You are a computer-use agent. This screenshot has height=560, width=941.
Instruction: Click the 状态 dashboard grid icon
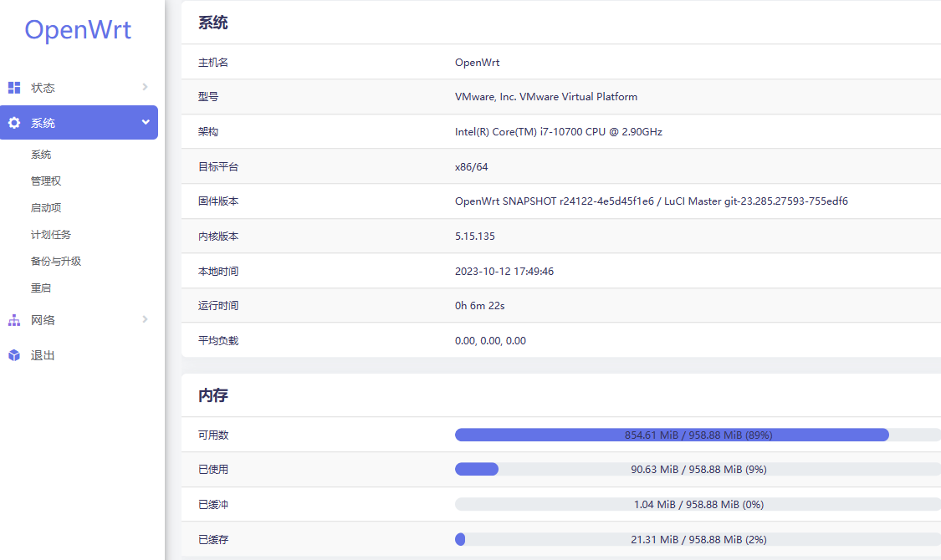[14, 88]
